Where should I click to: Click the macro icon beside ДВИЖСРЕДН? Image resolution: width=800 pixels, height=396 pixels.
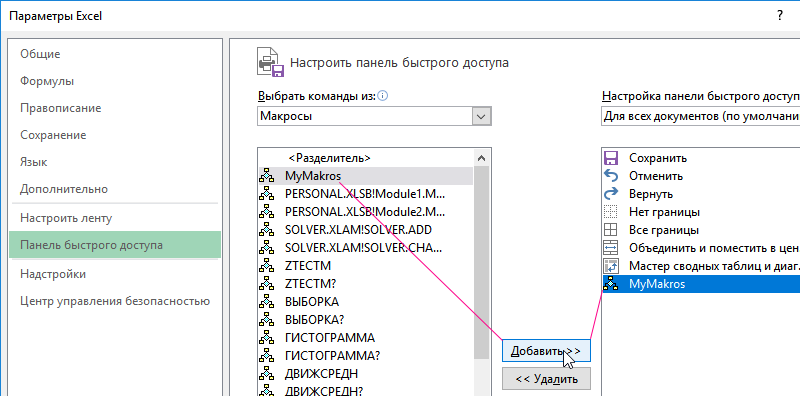pos(266,373)
